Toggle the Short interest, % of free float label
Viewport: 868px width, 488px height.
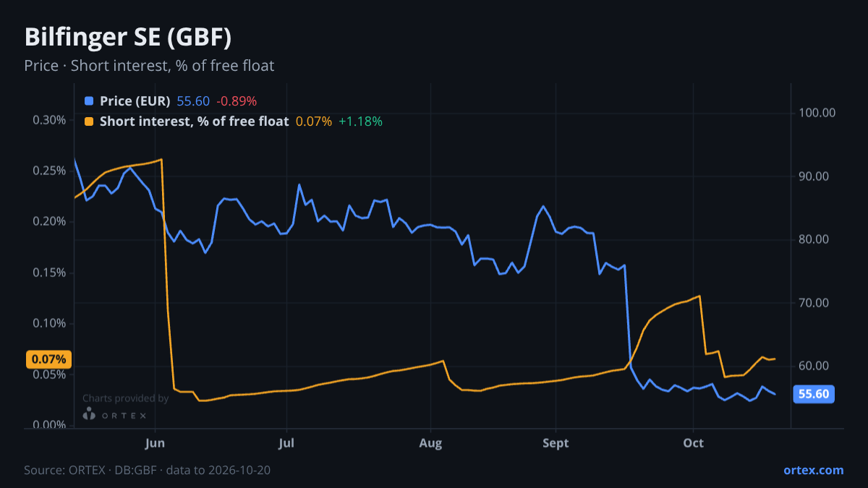195,121
